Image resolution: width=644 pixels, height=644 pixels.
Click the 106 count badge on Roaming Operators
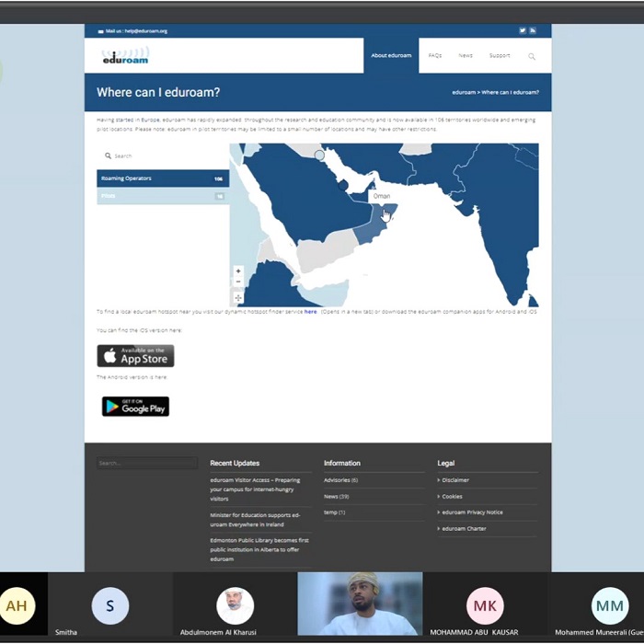(x=218, y=179)
